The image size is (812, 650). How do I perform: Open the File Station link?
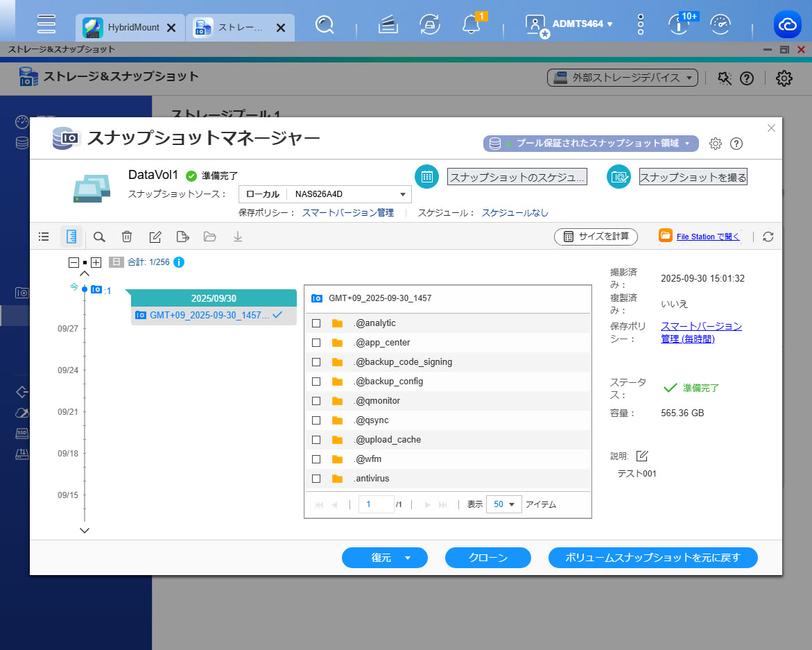pos(707,237)
